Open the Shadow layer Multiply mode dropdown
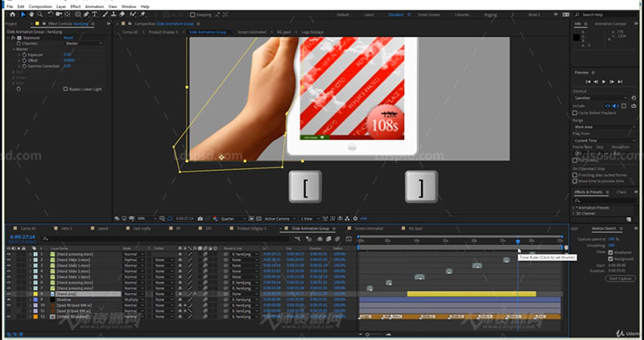644x340 pixels. pyautogui.click(x=134, y=300)
